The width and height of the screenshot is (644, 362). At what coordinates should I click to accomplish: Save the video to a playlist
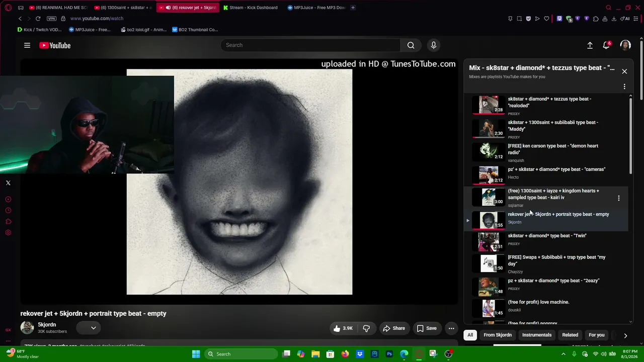click(x=427, y=328)
